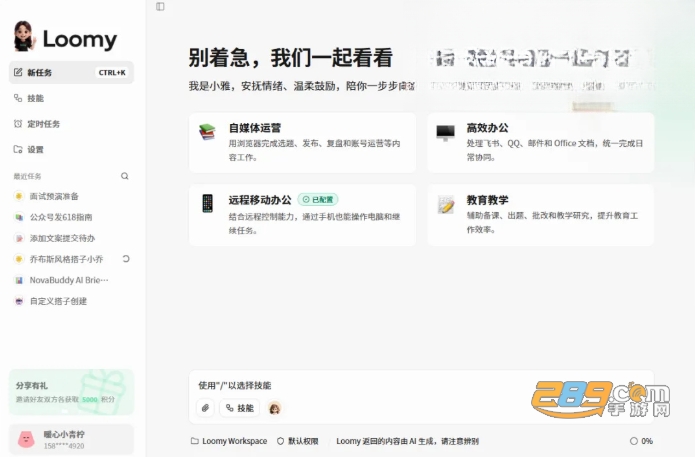This screenshot has height=457, width=695.
Task: Click the clock icon on 定时任务
Action: point(18,124)
